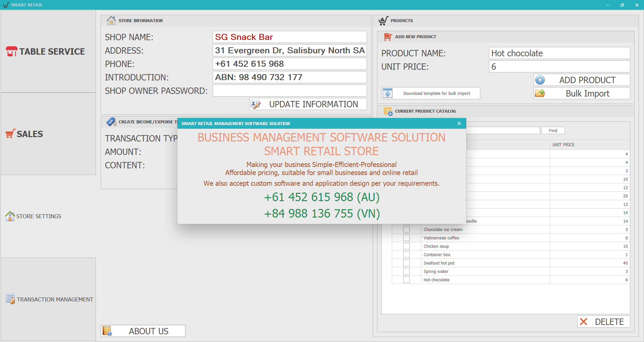
Task: Click the Sales shopping cart icon
Action: (10, 134)
